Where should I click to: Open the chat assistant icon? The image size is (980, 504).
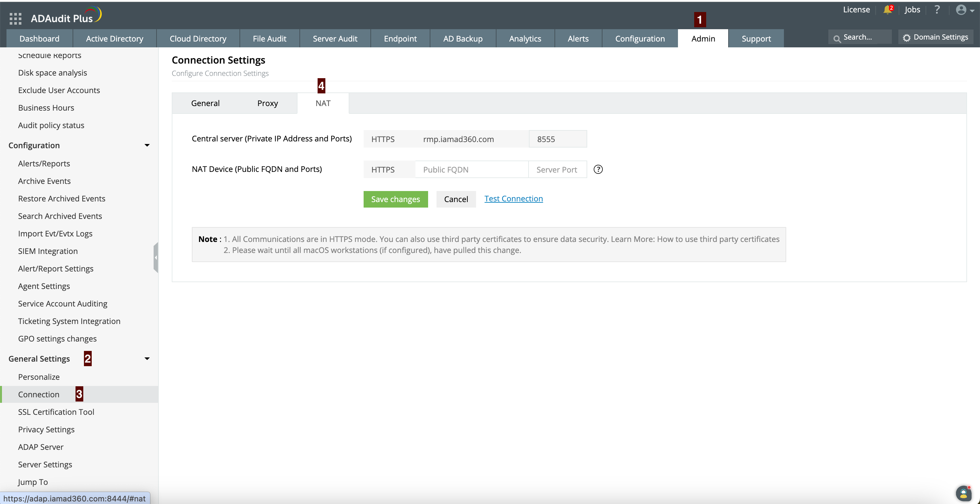tap(963, 493)
